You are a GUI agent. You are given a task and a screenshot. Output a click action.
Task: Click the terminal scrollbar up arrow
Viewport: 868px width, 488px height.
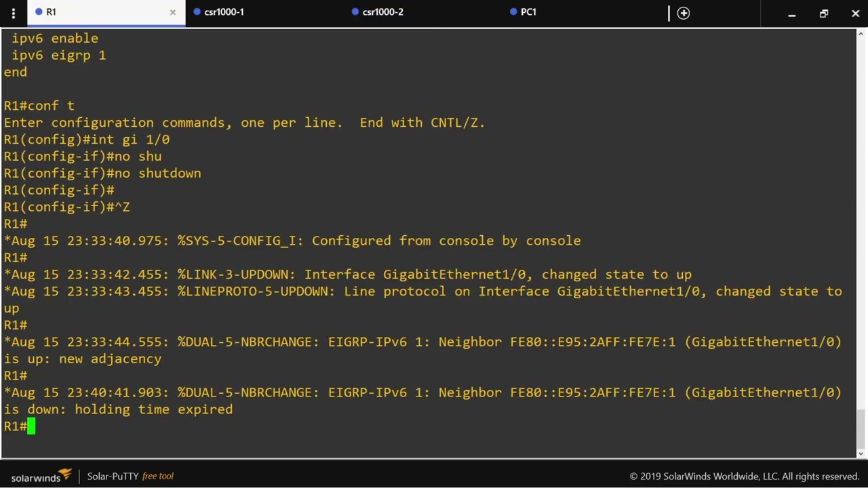tap(861, 35)
